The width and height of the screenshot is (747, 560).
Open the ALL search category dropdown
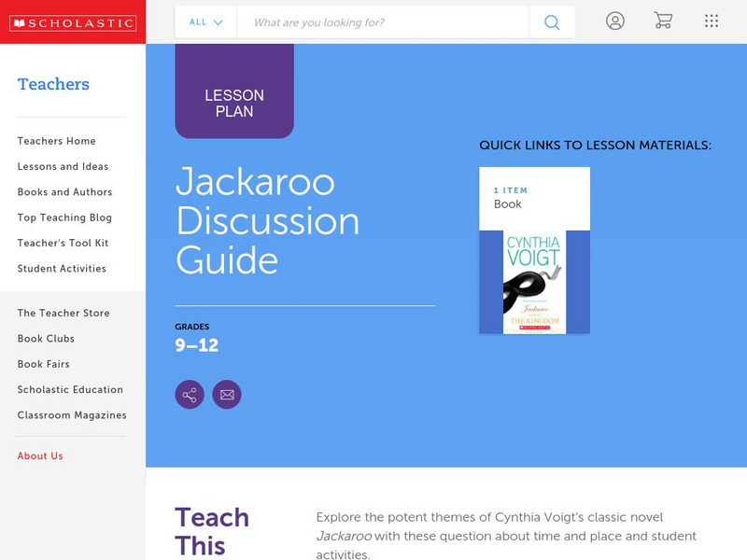click(197, 21)
